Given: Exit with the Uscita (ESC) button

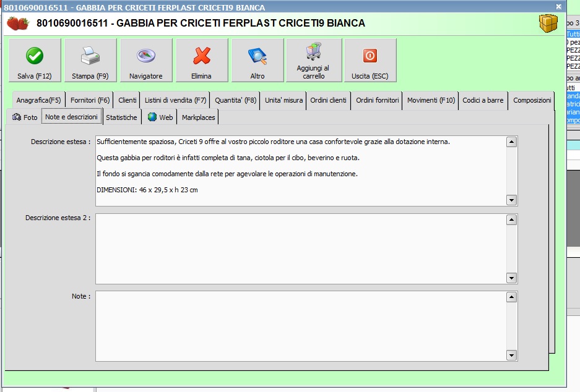Looking at the screenshot, I should pos(370,60).
